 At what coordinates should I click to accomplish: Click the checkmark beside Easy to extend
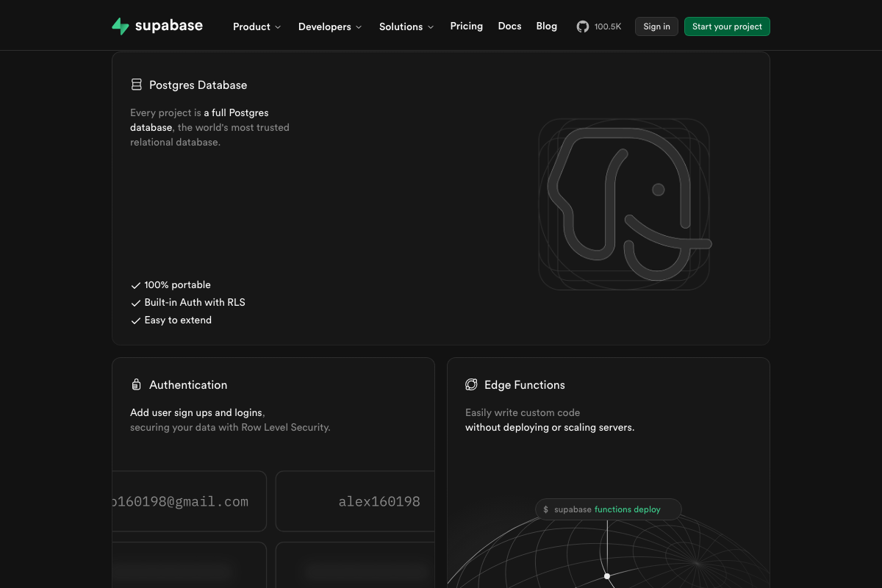tap(135, 320)
